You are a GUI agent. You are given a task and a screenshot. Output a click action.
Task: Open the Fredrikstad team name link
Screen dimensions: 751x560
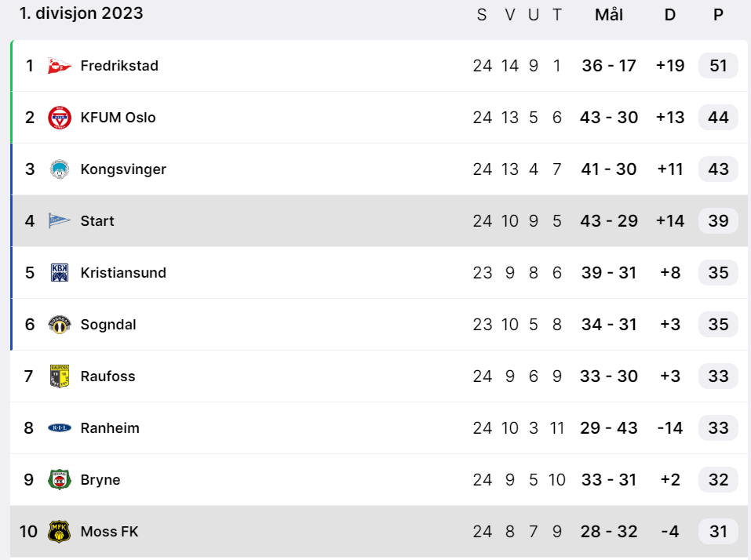(x=119, y=66)
